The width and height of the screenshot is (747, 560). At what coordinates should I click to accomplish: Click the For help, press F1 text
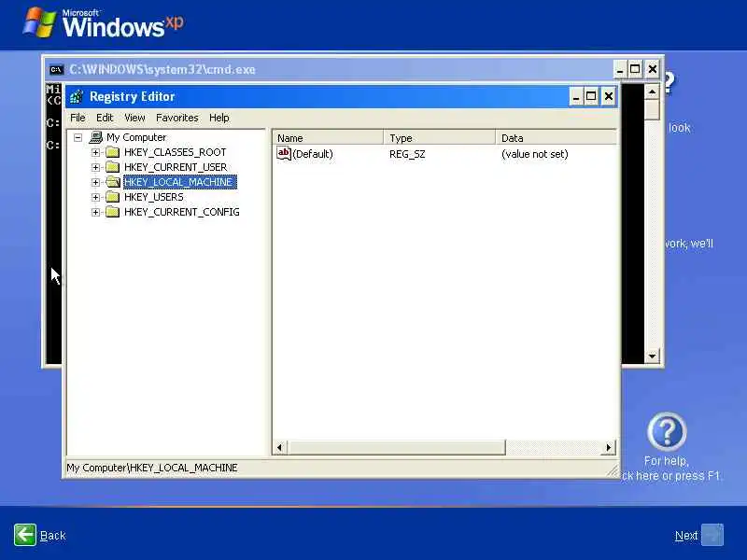click(x=670, y=469)
